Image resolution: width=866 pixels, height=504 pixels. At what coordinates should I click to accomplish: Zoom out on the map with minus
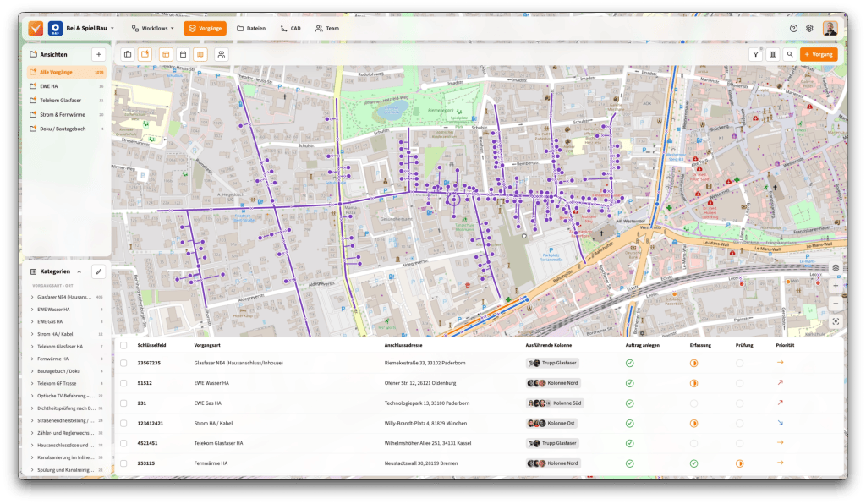(836, 303)
